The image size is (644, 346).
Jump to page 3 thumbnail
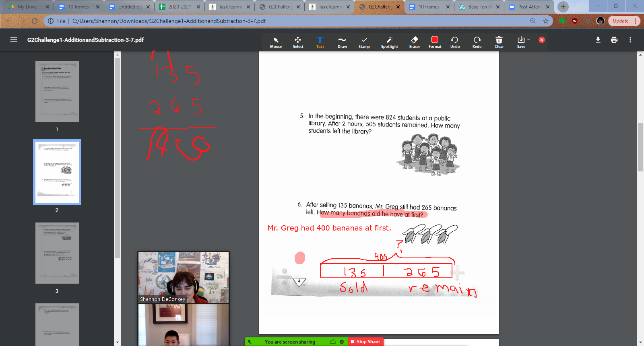(x=57, y=253)
